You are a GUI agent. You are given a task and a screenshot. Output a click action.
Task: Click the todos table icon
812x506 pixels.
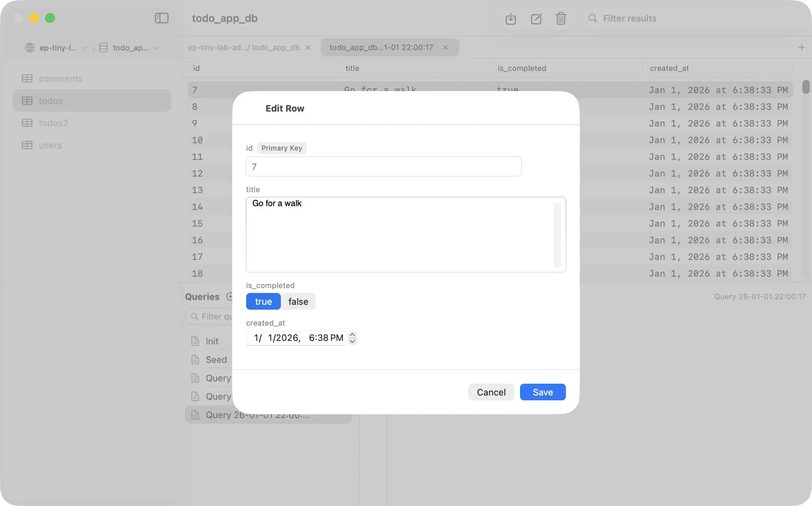pyautogui.click(x=27, y=101)
